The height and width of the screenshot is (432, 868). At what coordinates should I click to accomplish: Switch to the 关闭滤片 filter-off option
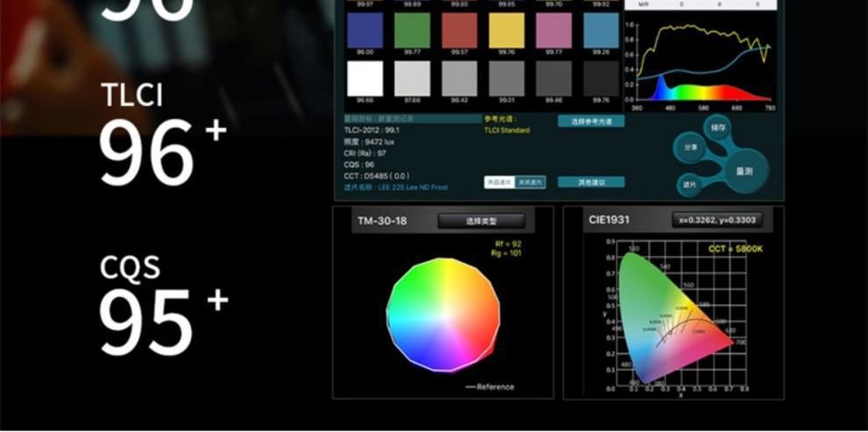529,182
